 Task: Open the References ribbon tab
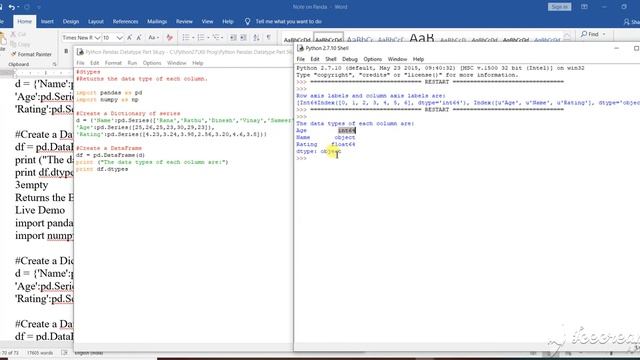coord(125,22)
